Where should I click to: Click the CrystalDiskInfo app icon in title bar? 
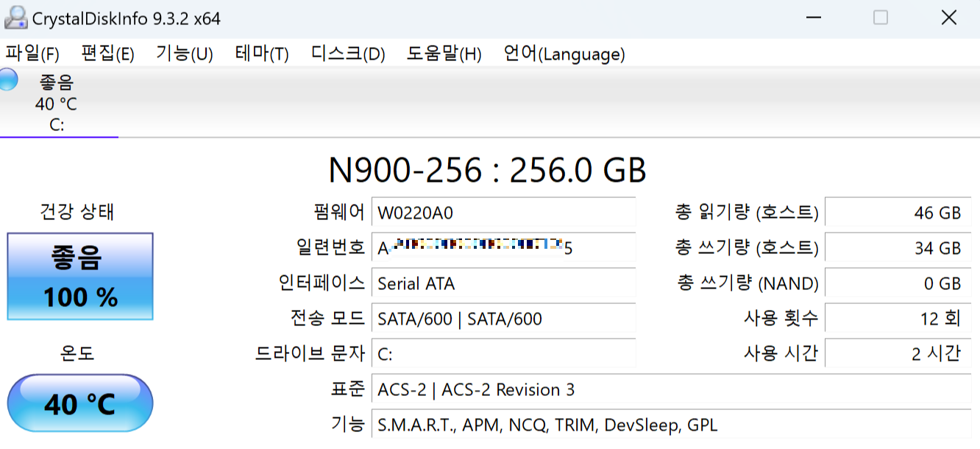(x=15, y=18)
